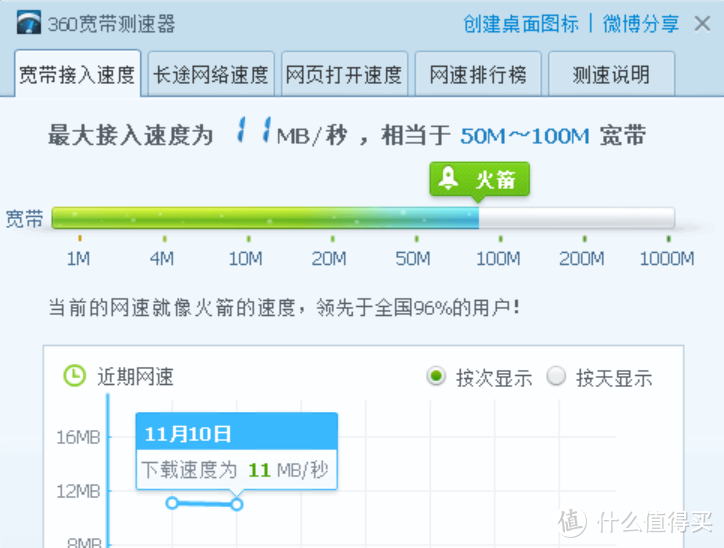Click the first data point on speed chart
The width and height of the screenshot is (724, 548).
(172, 502)
